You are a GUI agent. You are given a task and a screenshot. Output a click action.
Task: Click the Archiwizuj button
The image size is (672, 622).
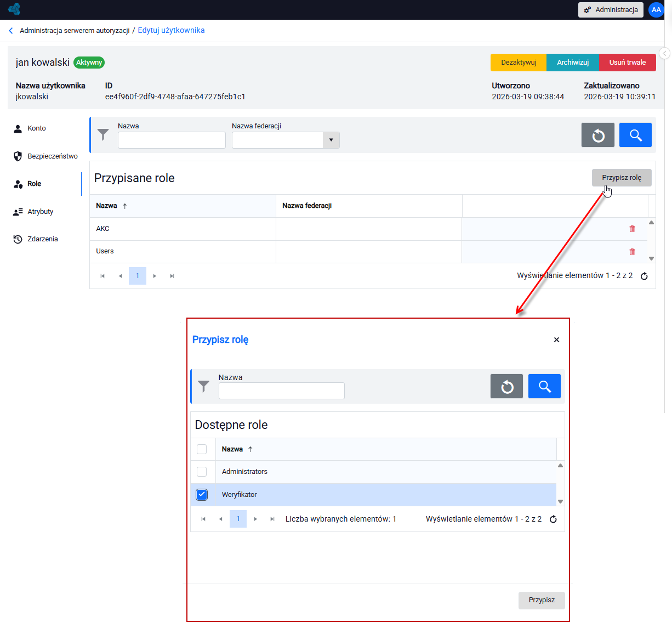(573, 63)
